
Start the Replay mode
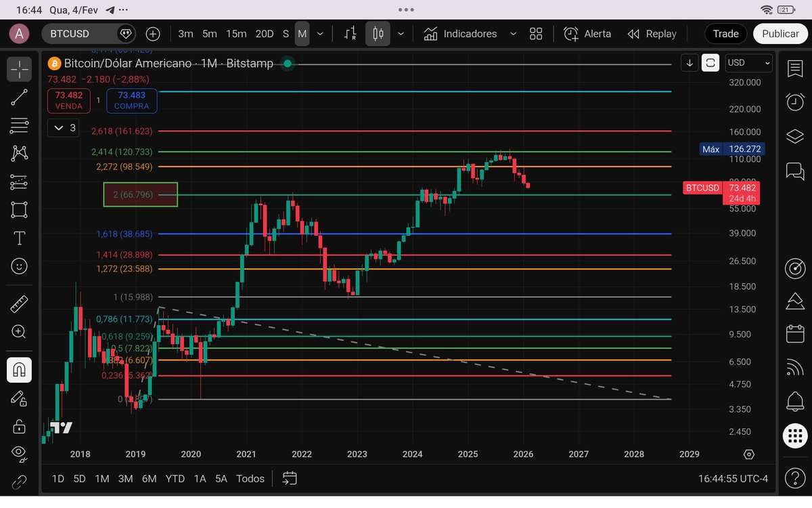652,34
